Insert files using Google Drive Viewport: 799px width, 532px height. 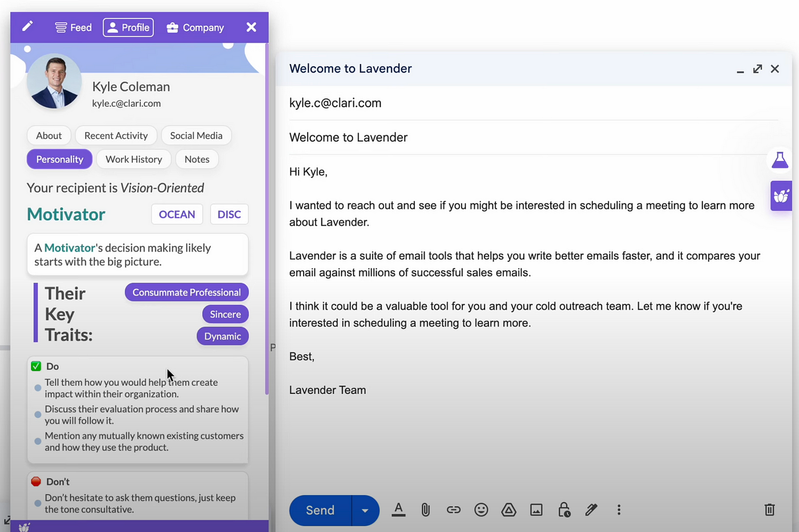pyautogui.click(x=509, y=510)
